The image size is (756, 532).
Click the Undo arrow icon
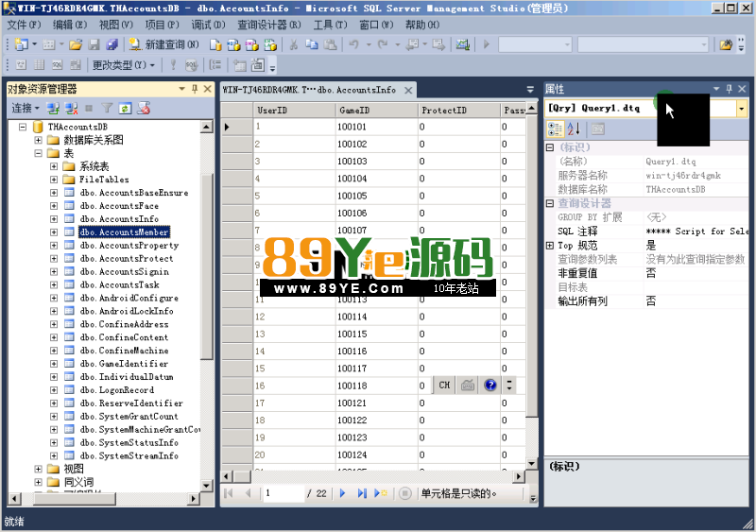point(353,44)
